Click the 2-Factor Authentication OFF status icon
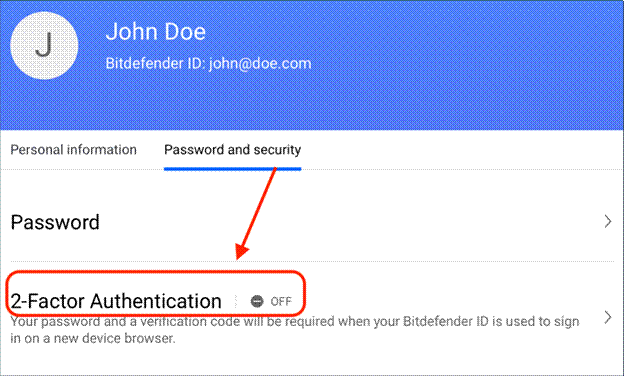Image resolution: width=624 pixels, height=376 pixels. (x=257, y=301)
